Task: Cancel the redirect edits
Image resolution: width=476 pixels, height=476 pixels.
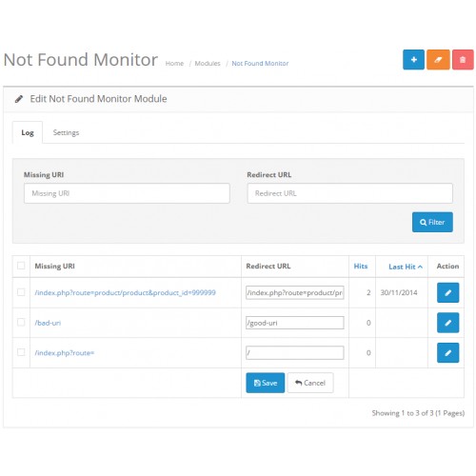Action: (310, 383)
